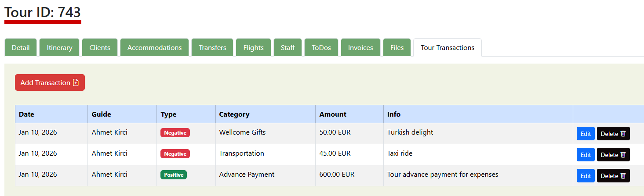Select the Tour Transactions tab
644x196 pixels.
(447, 47)
